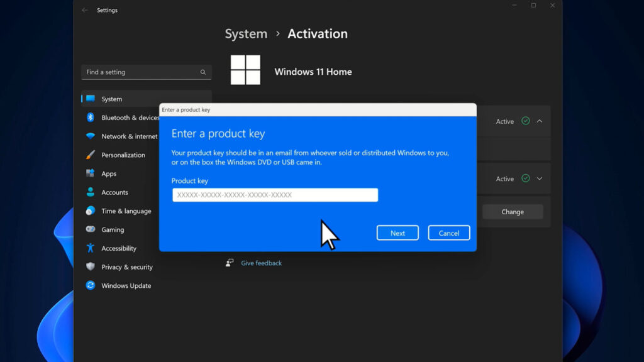Screen dimensions: 644x362
Task: Click the Accounts person icon
Action: coord(91,192)
